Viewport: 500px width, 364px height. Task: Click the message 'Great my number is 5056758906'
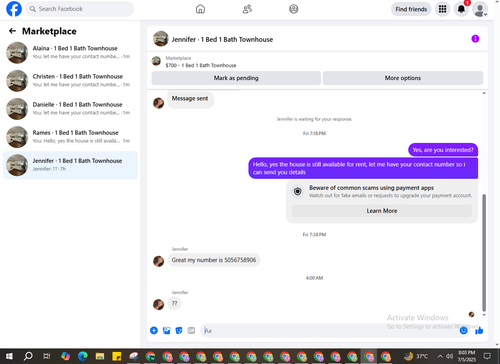214,260
